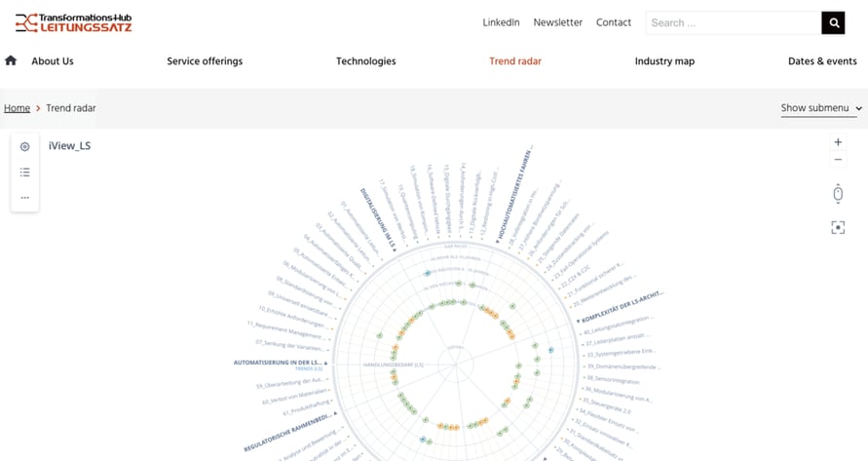Select the 22_C2X & C2C label
This screenshot has width=868, height=461.
(x=576, y=277)
